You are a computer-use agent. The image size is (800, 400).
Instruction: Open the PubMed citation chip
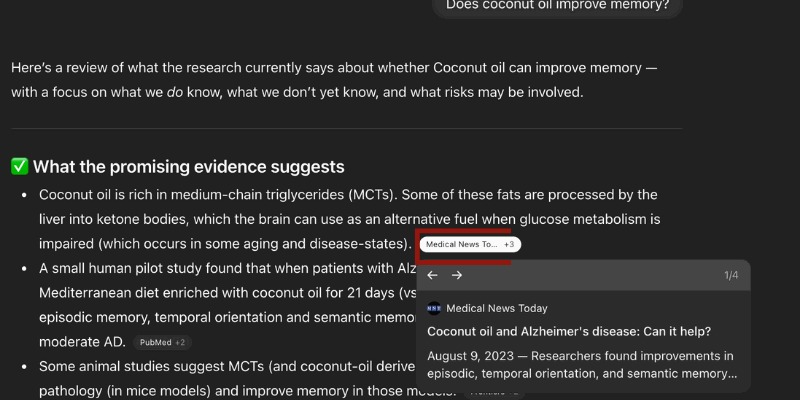[x=154, y=342]
